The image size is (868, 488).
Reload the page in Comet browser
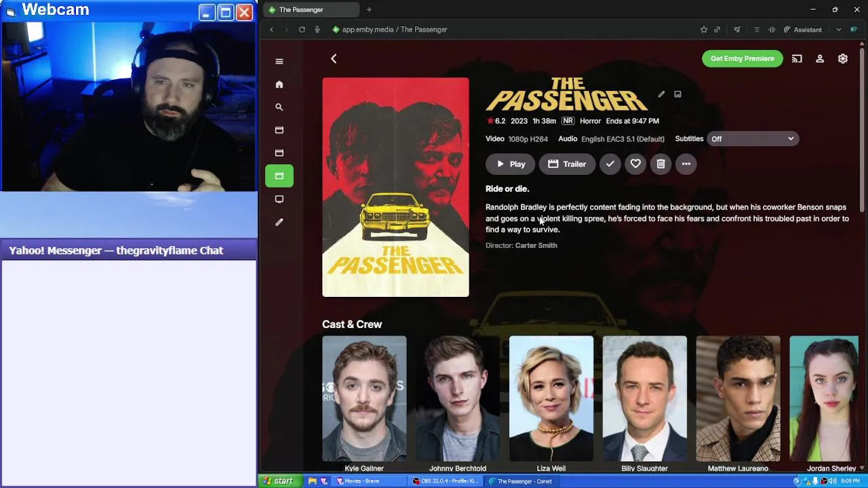302,30
